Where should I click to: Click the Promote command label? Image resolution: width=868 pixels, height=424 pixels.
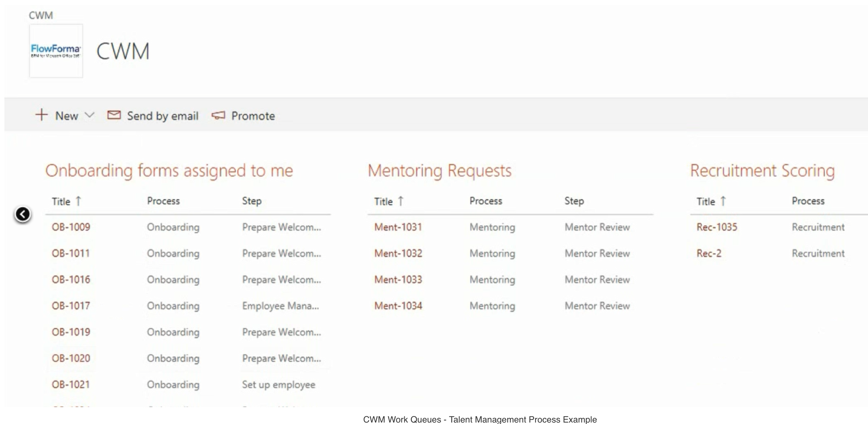[x=253, y=116]
